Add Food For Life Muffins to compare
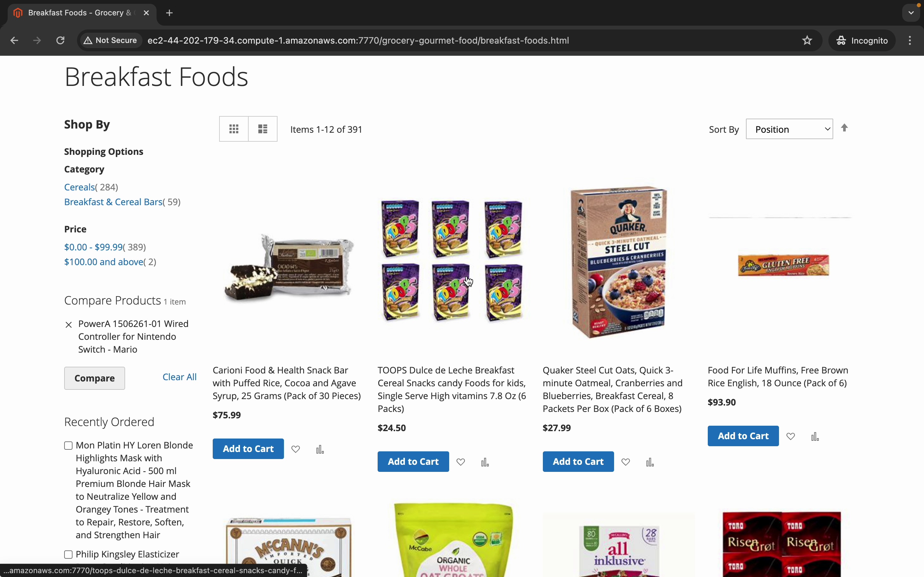Image resolution: width=924 pixels, height=577 pixels. [x=815, y=437]
